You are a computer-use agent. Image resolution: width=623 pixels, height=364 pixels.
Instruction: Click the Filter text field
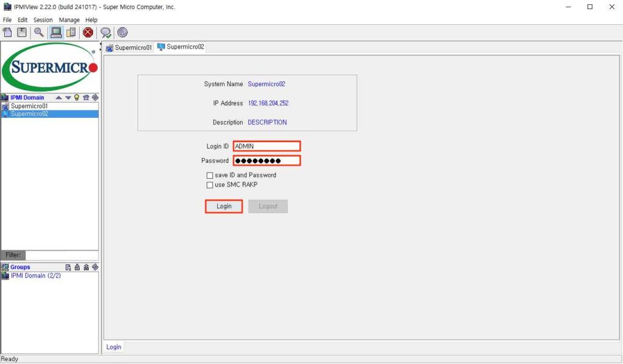(x=62, y=255)
